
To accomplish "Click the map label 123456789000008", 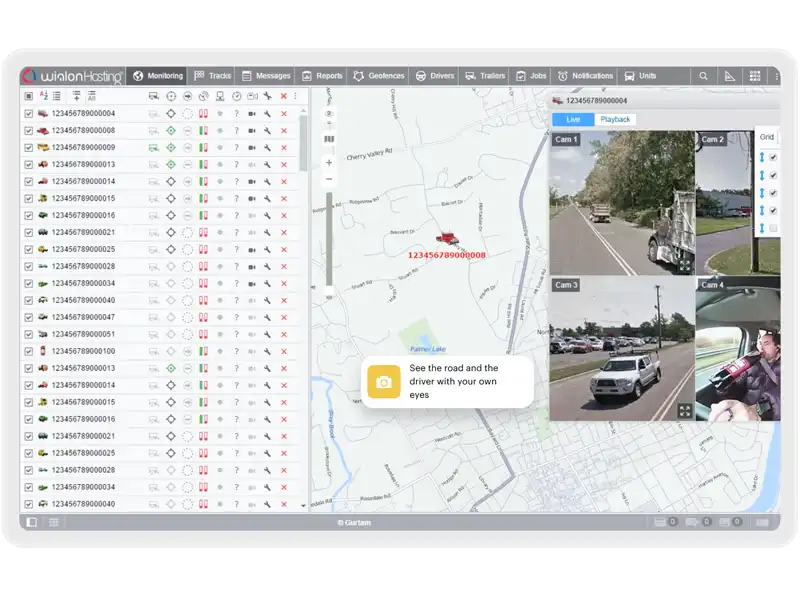I will tap(446, 255).
